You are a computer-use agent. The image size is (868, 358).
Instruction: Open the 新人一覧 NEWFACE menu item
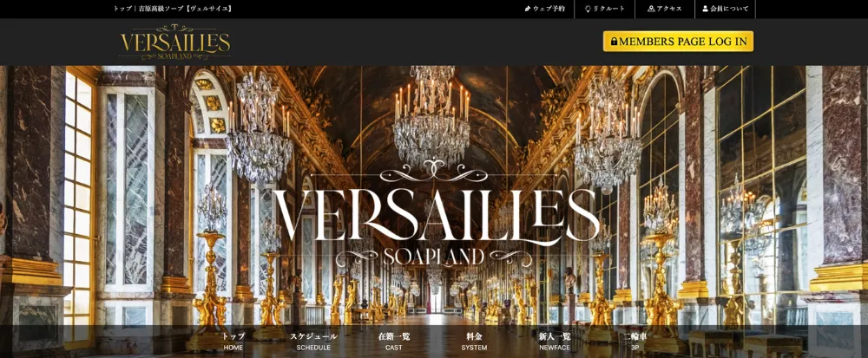tap(555, 342)
